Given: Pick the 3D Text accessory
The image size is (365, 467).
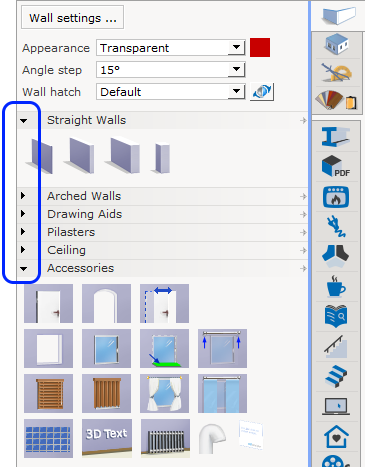Looking at the screenshot, I should [x=107, y=438].
